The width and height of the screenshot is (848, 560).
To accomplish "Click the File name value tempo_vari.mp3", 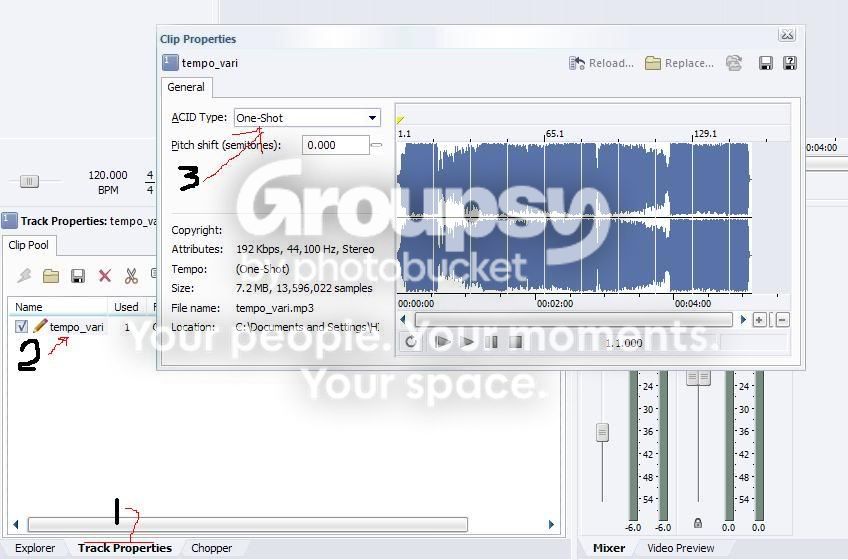I will coord(275,308).
